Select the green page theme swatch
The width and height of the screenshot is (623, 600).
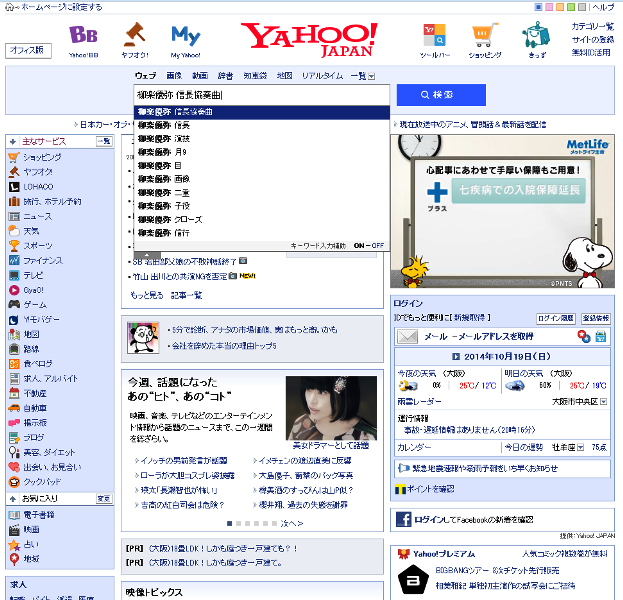[x=571, y=7]
